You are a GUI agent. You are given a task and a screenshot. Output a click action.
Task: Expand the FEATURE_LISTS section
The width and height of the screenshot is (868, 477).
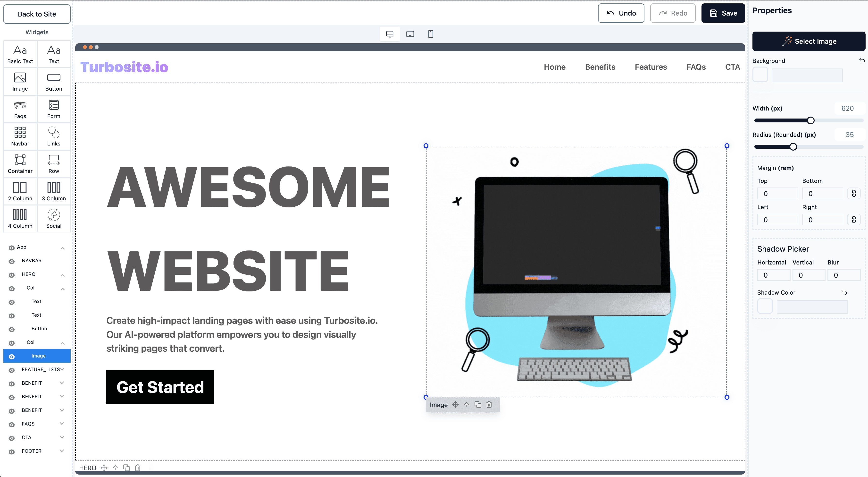(63, 369)
